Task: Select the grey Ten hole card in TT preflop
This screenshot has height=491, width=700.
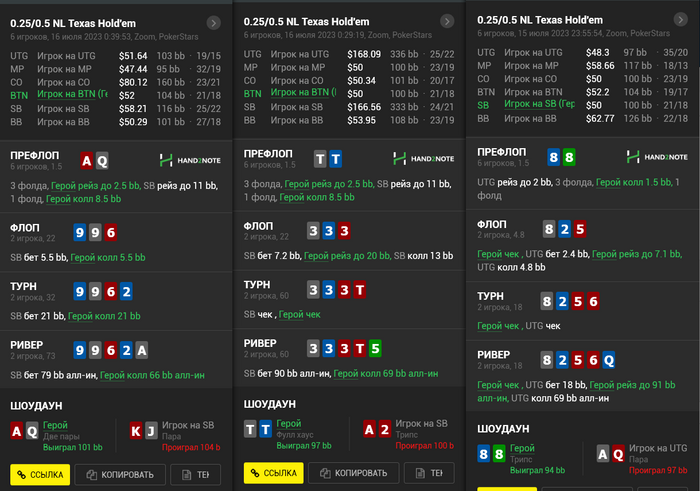Action: 320,159
